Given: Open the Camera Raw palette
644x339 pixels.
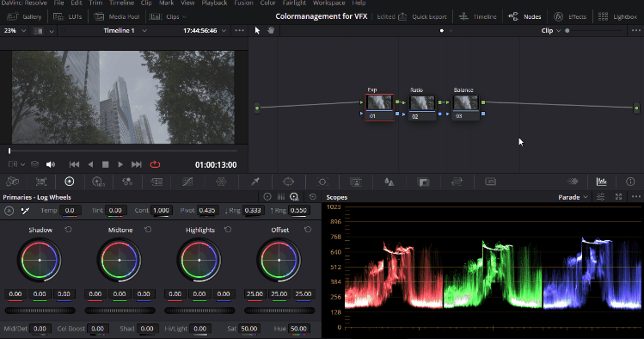Looking at the screenshot, I should click(x=13, y=182).
